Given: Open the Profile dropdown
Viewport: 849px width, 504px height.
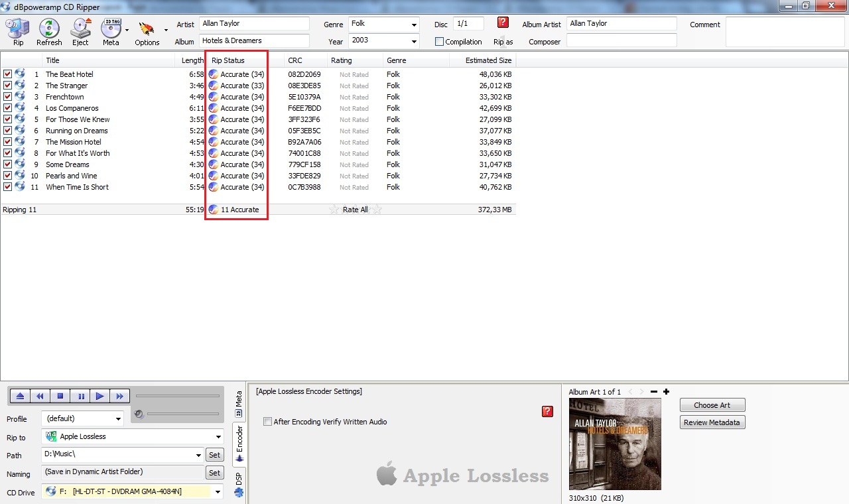Looking at the screenshot, I should point(118,419).
